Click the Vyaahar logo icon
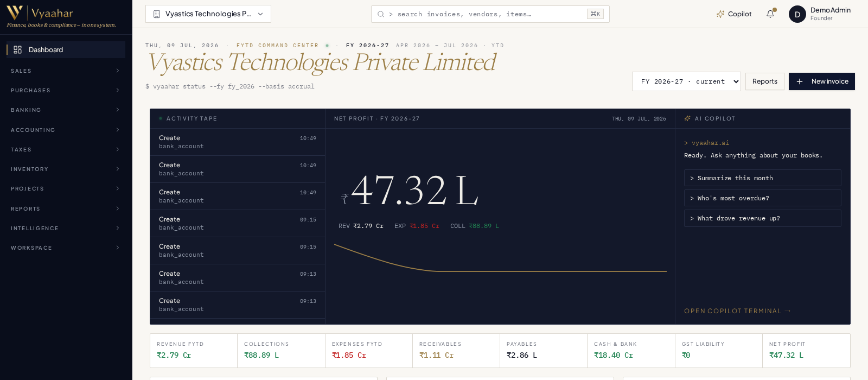 15,12
